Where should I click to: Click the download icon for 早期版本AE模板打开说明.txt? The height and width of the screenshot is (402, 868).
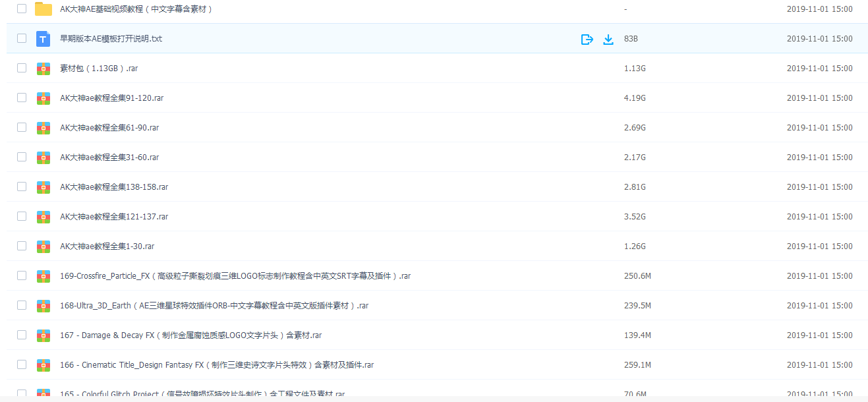pyautogui.click(x=608, y=39)
